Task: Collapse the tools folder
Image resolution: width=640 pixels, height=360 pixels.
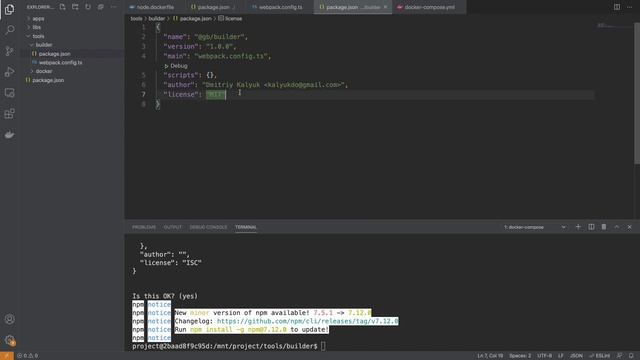Action: (38, 36)
